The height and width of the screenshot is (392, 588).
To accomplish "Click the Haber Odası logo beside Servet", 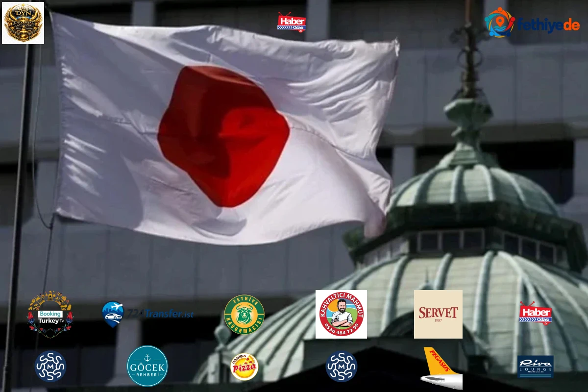I will click(536, 314).
